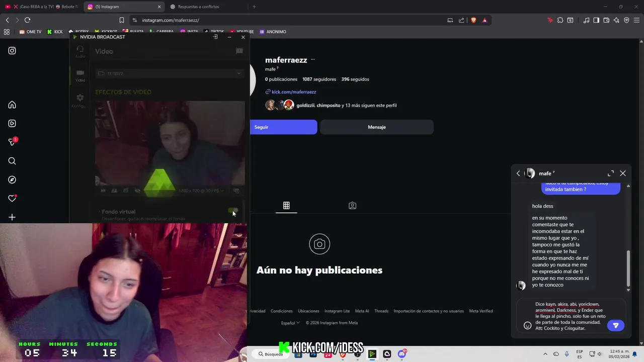Send the chat message with the blue arrow
Screen dimensions: 644x362
coord(615,325)
